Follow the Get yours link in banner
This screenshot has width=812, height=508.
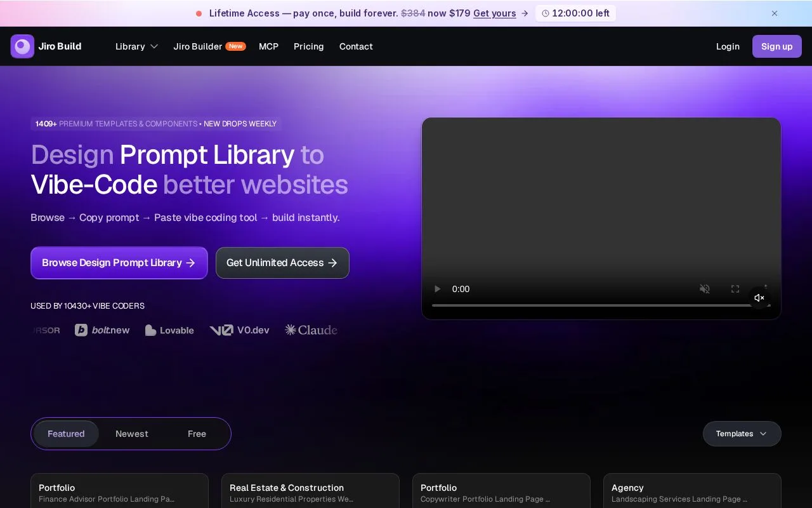[x=495, y=13]
